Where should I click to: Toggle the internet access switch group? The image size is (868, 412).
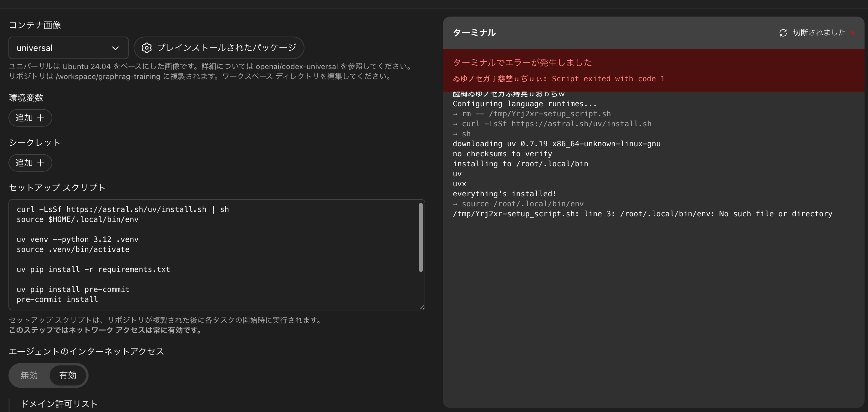tap(48, 375)
